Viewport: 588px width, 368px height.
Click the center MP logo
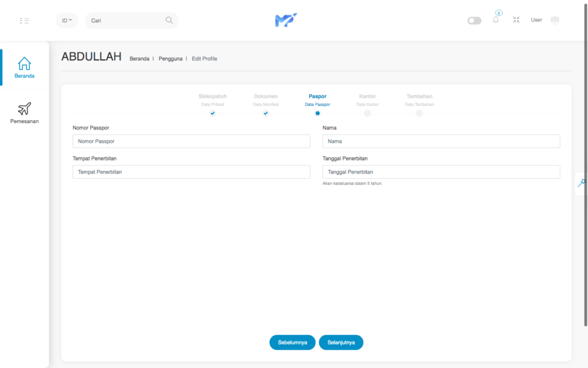tap(285, 20)
